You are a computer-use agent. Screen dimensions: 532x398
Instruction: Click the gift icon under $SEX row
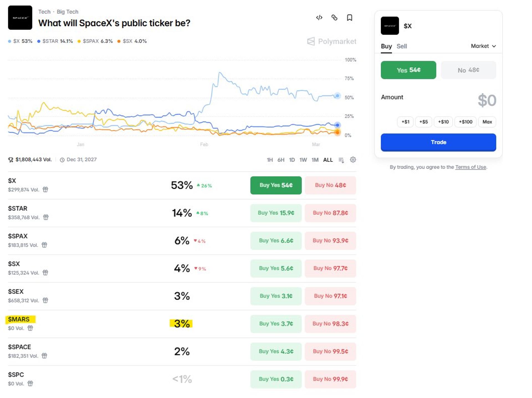click(x=45, y=300)
